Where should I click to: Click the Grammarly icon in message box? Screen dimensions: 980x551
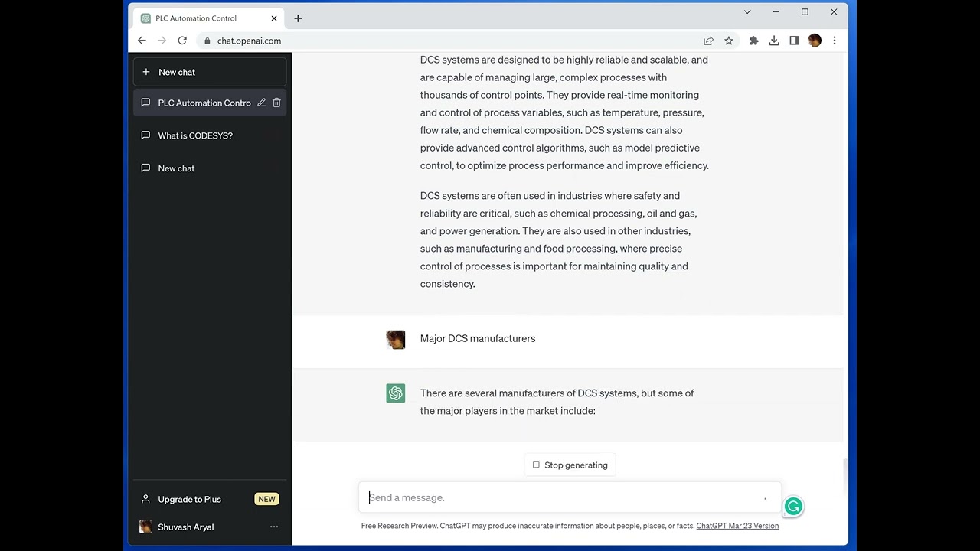pyautogui.click(x=793, y=507)
